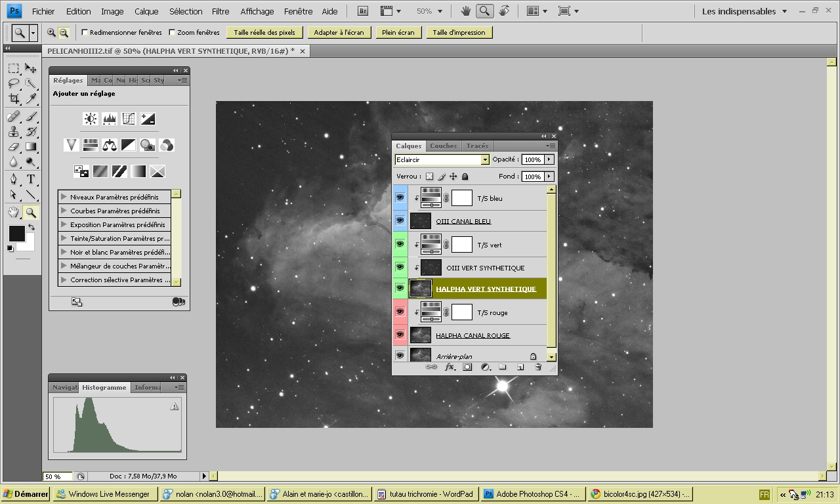
Task: Select the Type tool
Action: point(30,179)
